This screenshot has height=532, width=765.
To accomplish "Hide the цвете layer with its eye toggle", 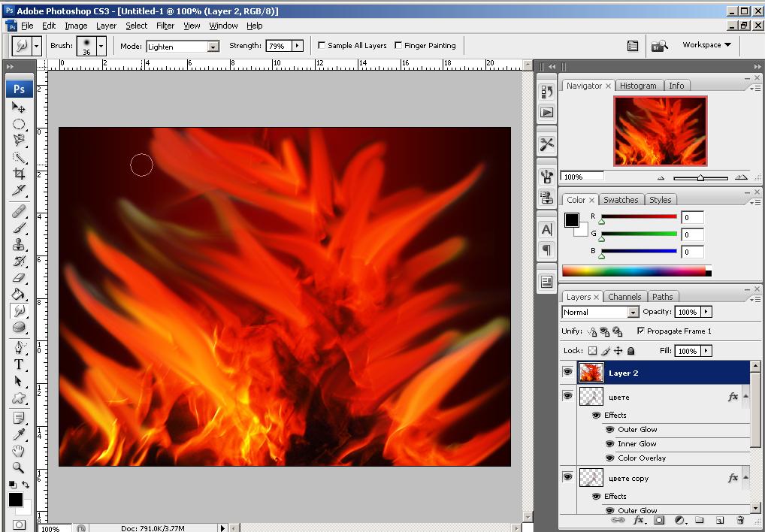I will click(568, 396).
